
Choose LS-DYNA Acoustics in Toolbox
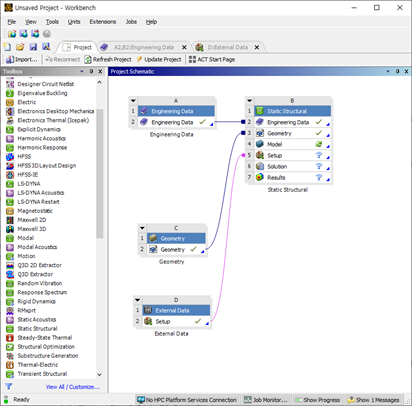coord(41,193)
